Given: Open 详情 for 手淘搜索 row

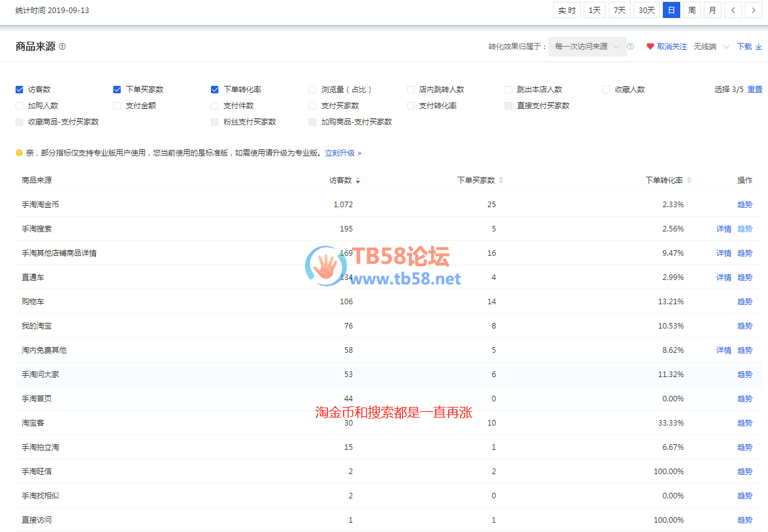Looking at the screenshot, I should pyautogui.click(x=723, y=229).
